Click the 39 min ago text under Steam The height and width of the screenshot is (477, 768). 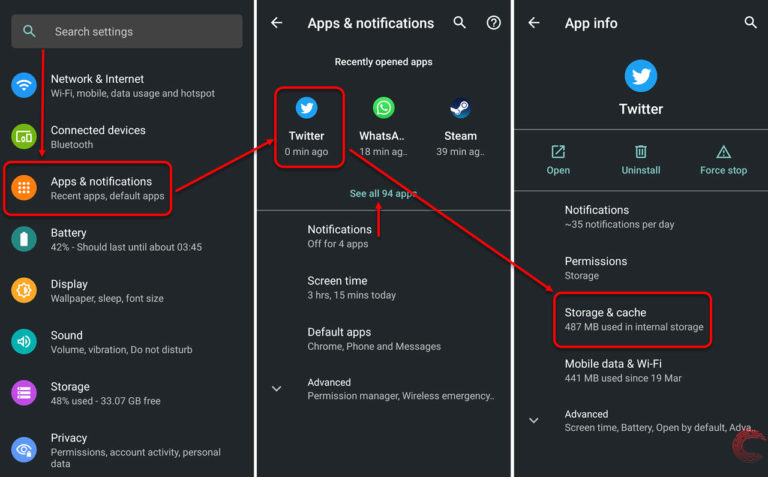tap(460, 152)
